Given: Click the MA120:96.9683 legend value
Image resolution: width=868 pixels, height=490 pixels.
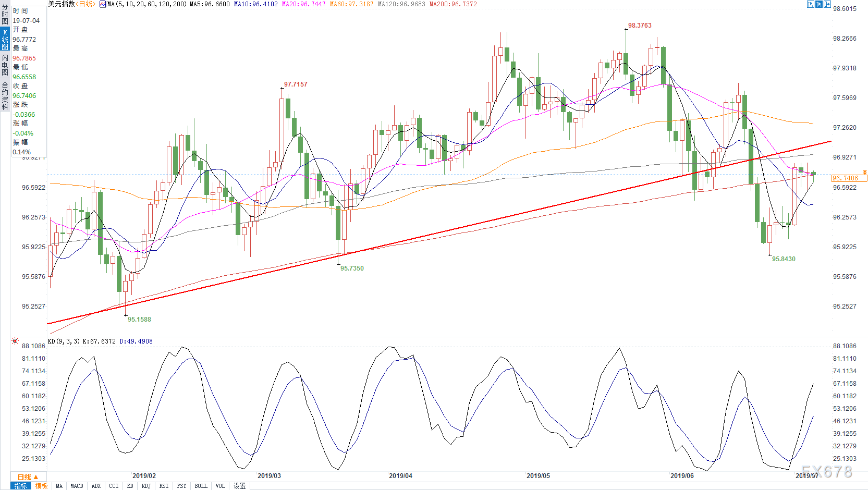Looking at the screenshot, I should pos(401,4).
